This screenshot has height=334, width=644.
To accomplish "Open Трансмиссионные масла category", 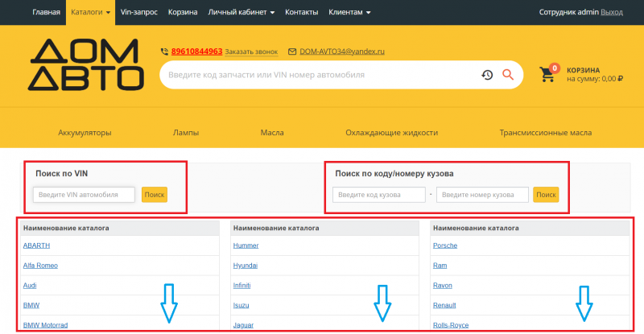I will tap(546, 133).
